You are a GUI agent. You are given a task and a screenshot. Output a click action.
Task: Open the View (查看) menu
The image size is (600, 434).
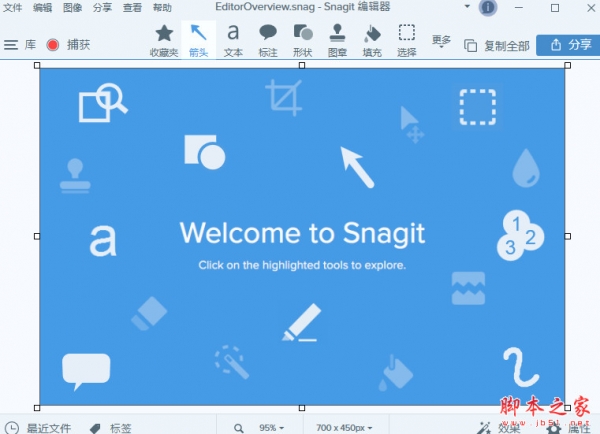[132, 7]
